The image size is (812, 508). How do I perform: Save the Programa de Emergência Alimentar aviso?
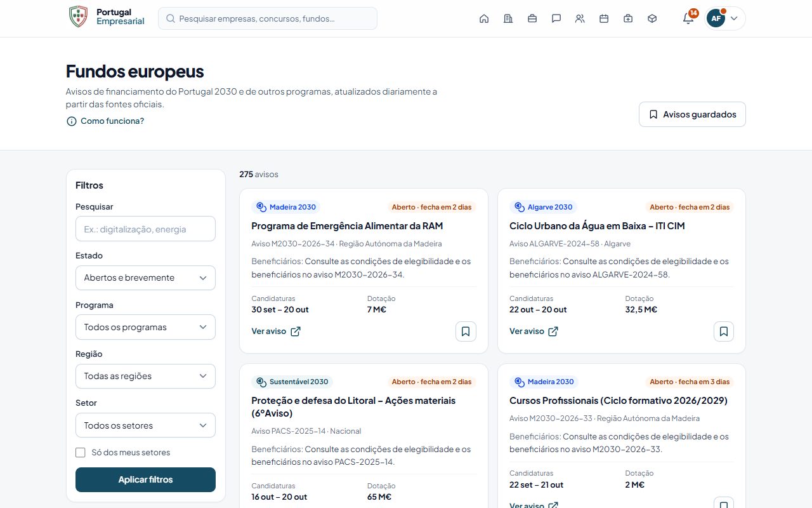tap(466, 331)
